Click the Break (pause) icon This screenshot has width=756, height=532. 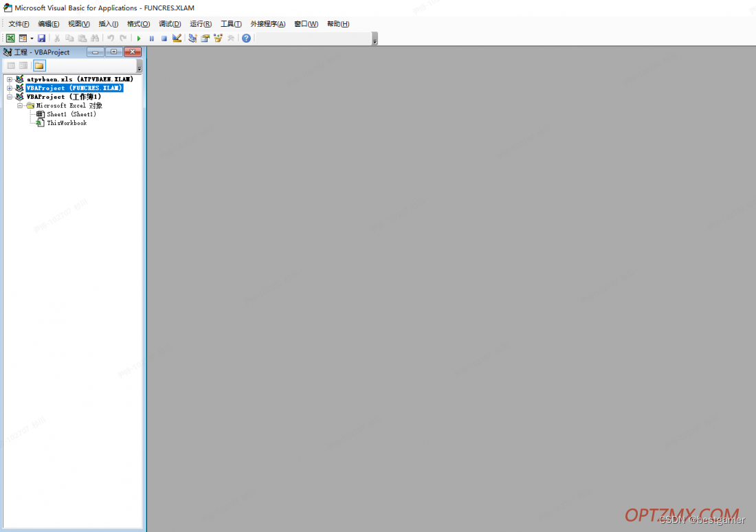pos(151,38)
